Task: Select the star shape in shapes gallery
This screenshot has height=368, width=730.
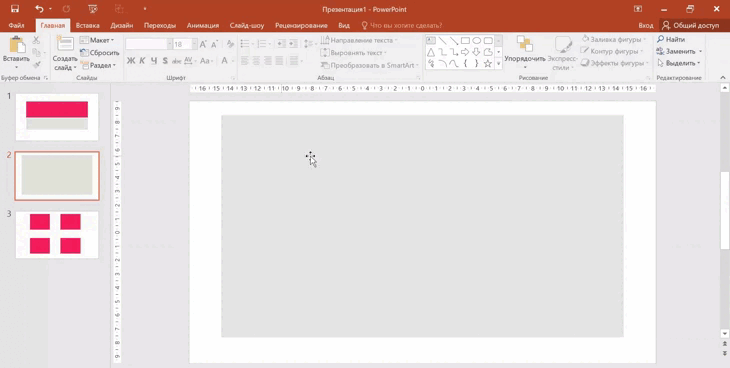Action: [487, 63]
